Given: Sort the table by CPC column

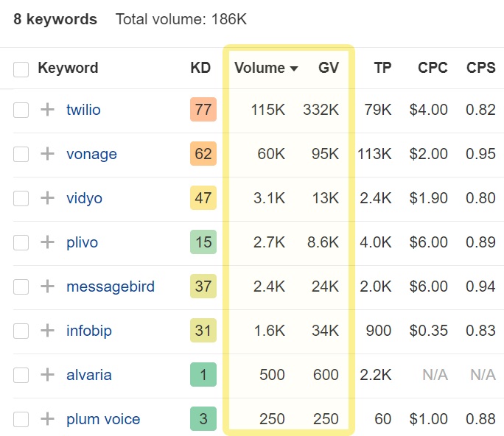Looking at the screenshot, I should 433,68.
